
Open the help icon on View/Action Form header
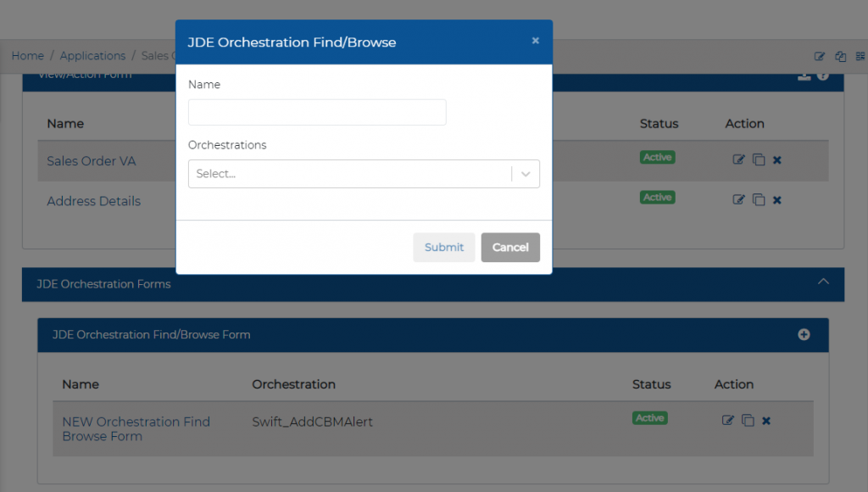click(x=822, y=74)
